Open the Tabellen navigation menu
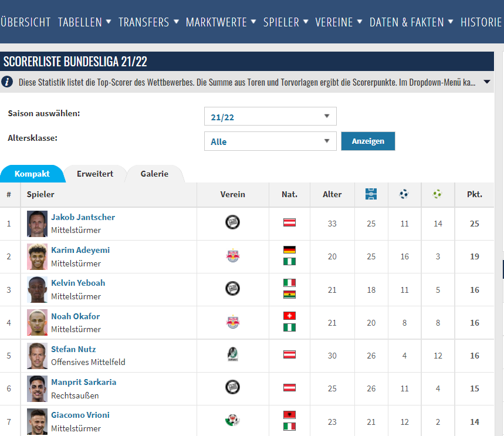 click(84, 22)
